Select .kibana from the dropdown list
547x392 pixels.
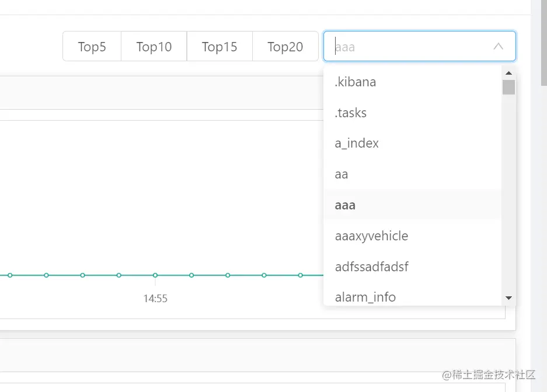point(356,82)
